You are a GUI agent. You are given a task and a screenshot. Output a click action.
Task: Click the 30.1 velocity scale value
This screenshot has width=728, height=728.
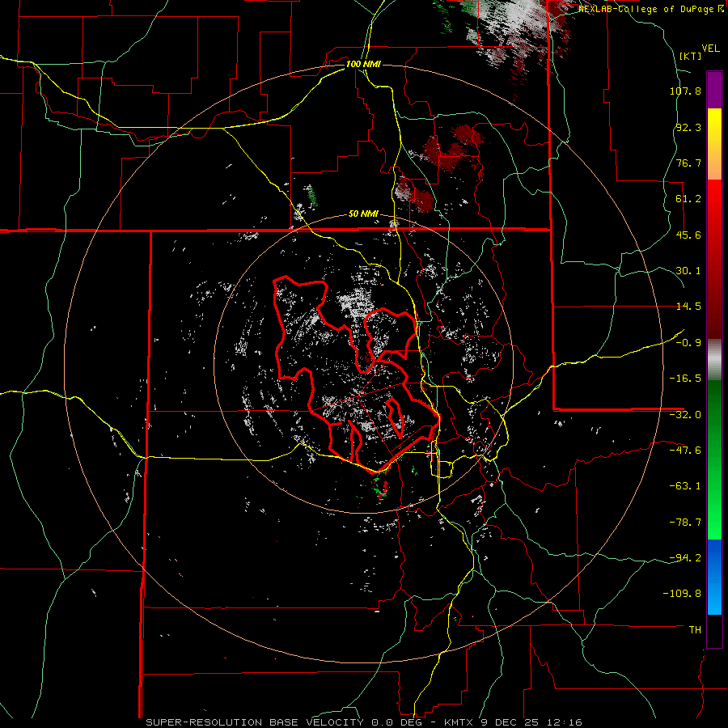point(688,271)
